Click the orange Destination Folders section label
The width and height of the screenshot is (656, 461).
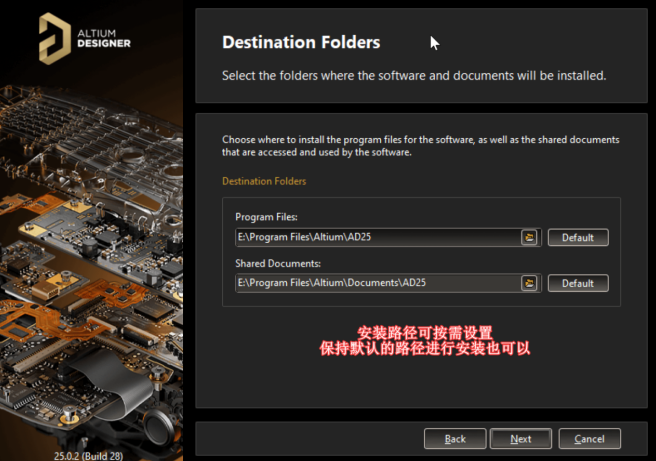(264, 181)
